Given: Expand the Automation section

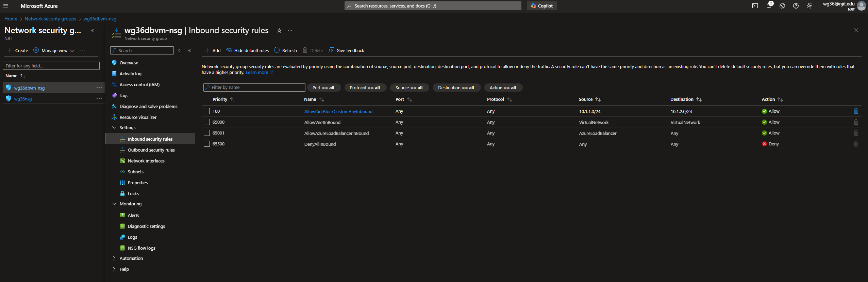Looking at the screenshot, I should point(114,258).
